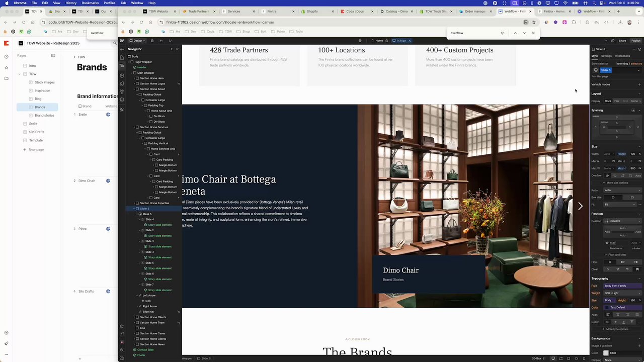Click the Webflow logo menu icon
The width and height of the screenshot is (644, 362).
click(x=122, y=41)
